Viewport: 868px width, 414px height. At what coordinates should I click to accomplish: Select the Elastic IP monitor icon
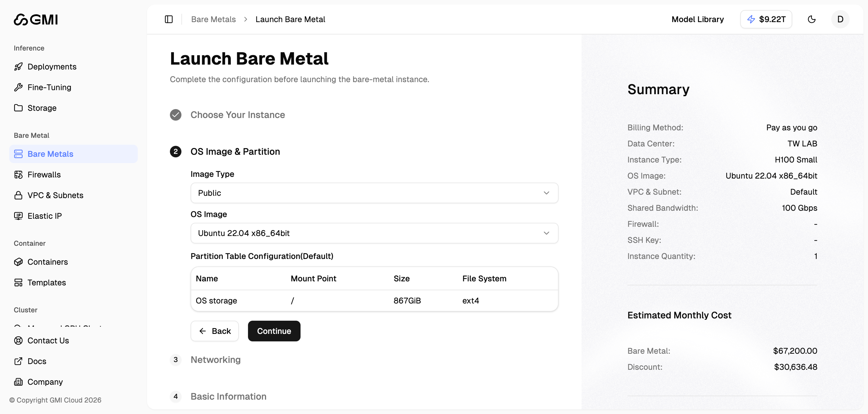(x=19, y=216)
